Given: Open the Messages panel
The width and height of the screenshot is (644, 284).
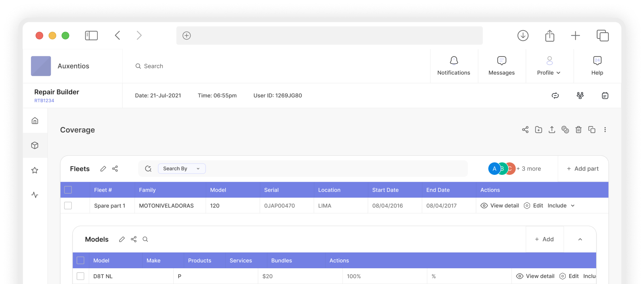Looking at the screenshot, I should pyautogui.click(x=502, y=66).
